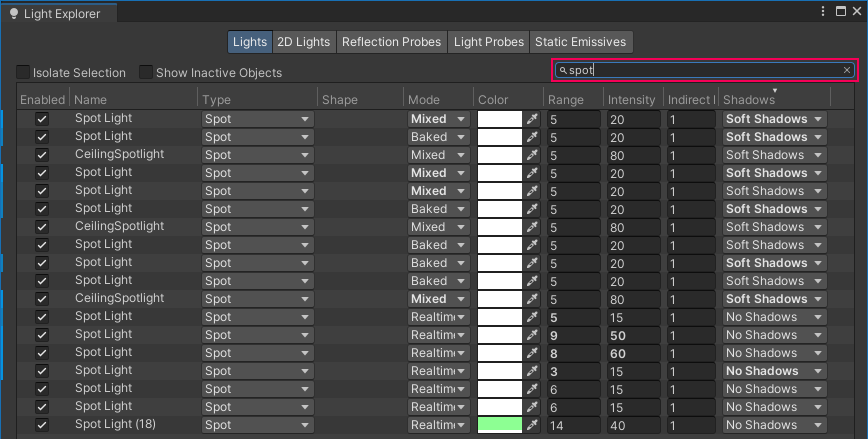Open the Light Explorer window options menu

tap(840, 11)
